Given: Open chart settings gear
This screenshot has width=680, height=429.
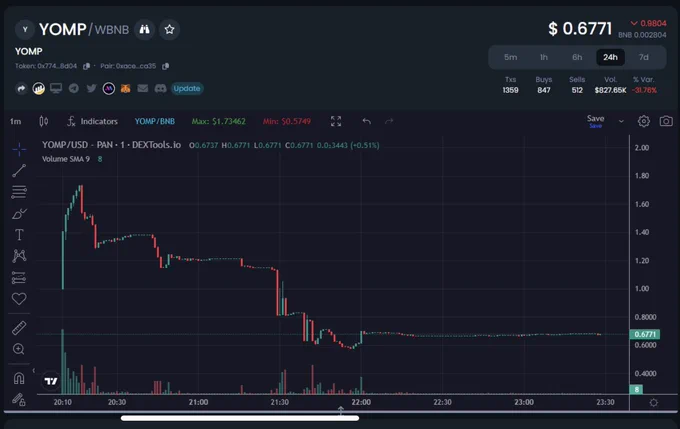Looking at the screenshot, I should (644, 121).
